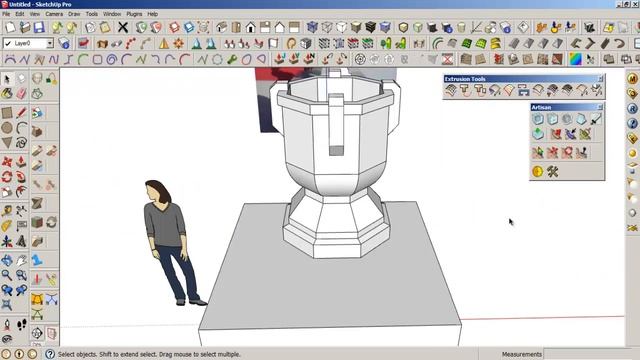Select the Polygon tool

pos(7,143)
